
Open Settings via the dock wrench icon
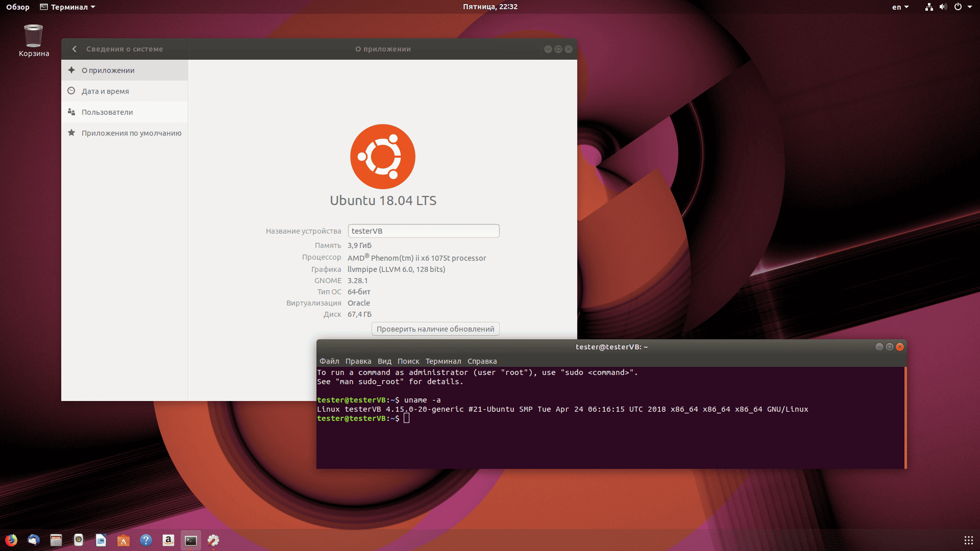pyautogui.click(x=213, y=540)
